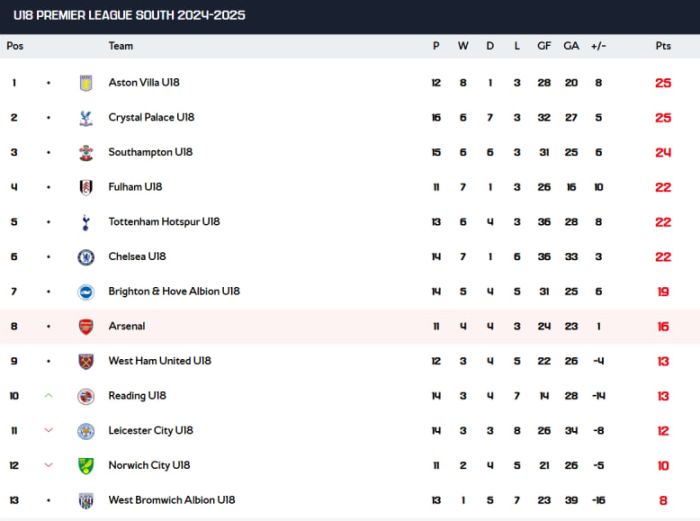Click the Team column header
700x521 pixels.
point(121,46)
